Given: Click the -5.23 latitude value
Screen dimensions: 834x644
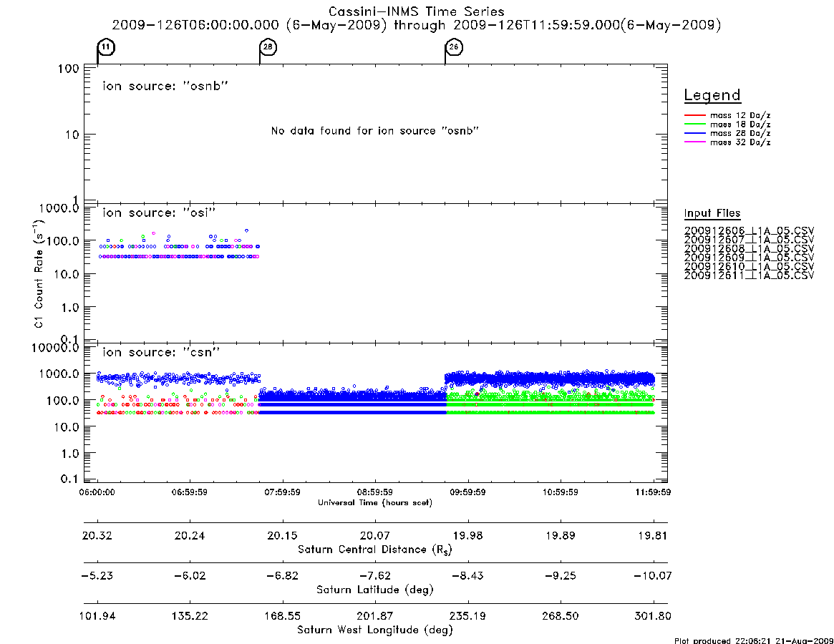Looking at the screenshot, I should 97,576.
